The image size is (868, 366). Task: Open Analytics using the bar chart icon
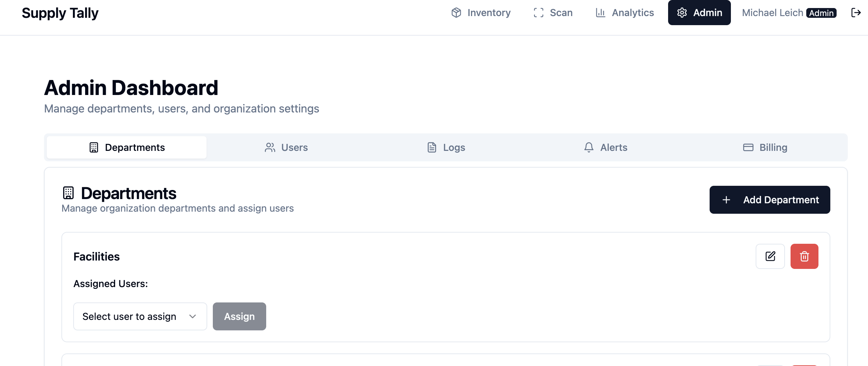point(601,13)
